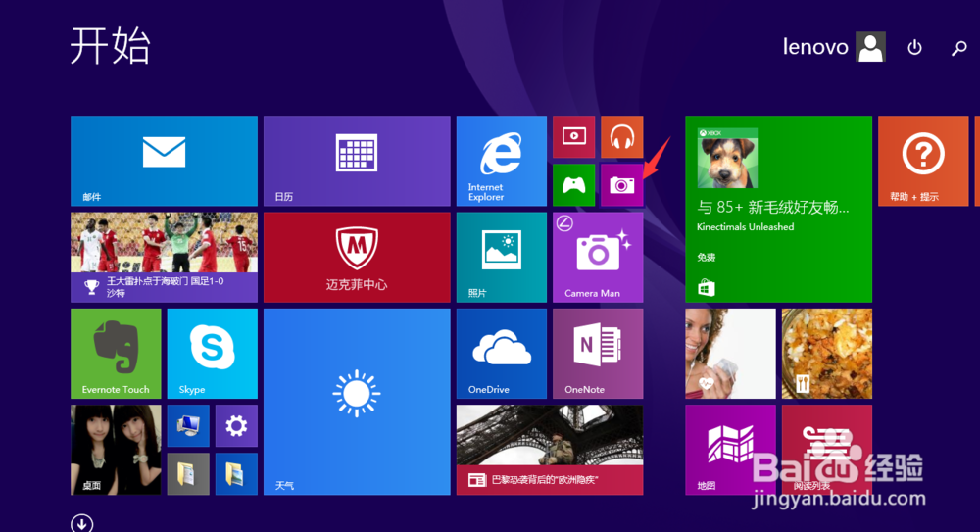Open the Weather (天气) tile
The width and height of the screenshot is (980, 532).
tap(357, 402)
